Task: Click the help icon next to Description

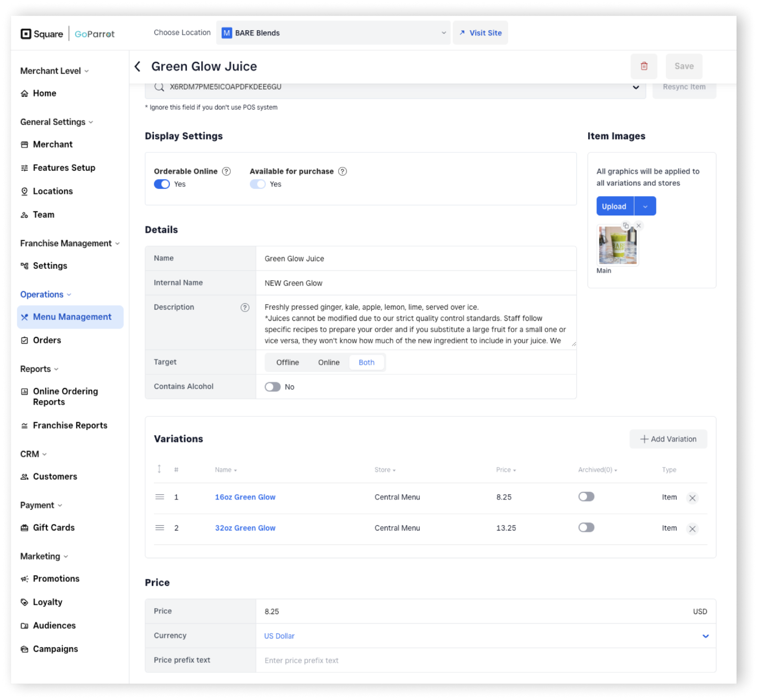Action: click(245, 307)
